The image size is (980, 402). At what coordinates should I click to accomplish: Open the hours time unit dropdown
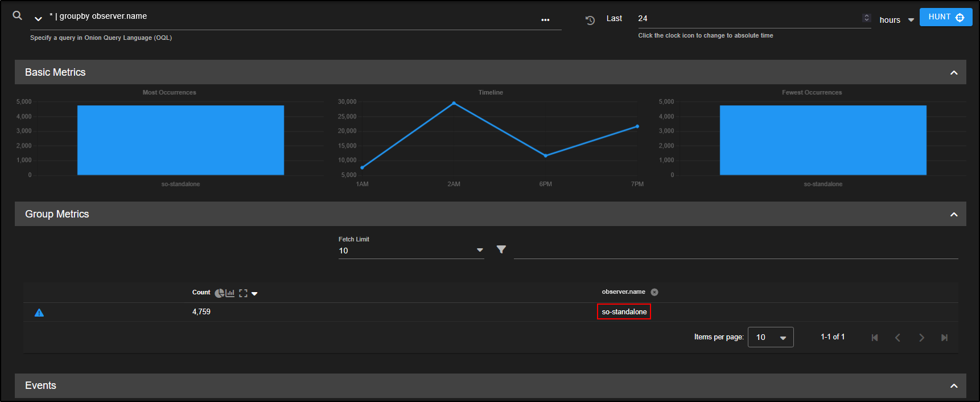coord(896,20)
